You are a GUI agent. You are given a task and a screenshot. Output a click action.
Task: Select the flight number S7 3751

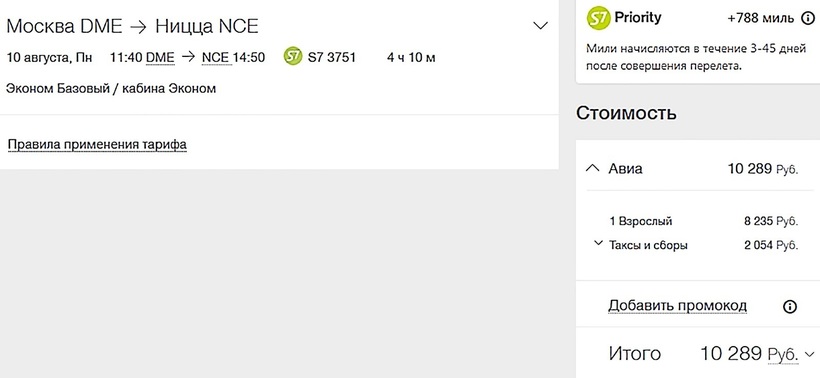332,57
